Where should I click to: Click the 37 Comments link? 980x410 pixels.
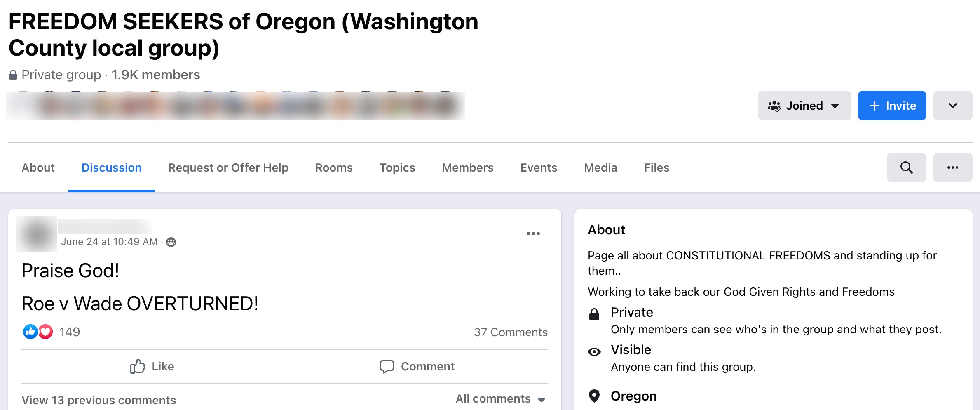point(511,332)
